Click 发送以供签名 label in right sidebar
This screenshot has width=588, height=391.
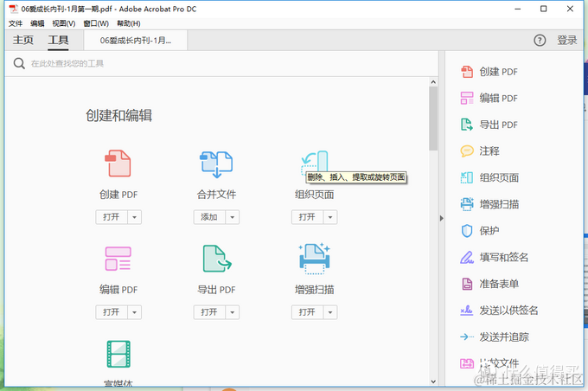(508, 311)
